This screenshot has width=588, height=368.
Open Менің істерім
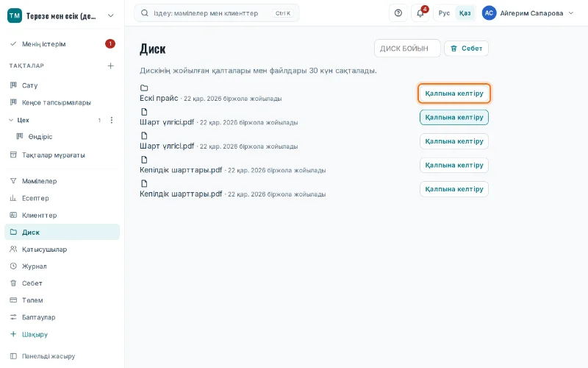(x=62, y=44)
